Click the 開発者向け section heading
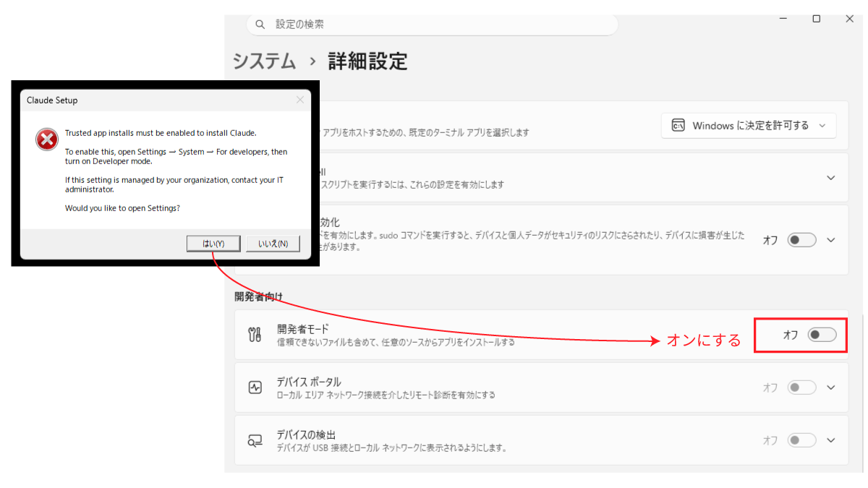868x488 pixels. 258,296
